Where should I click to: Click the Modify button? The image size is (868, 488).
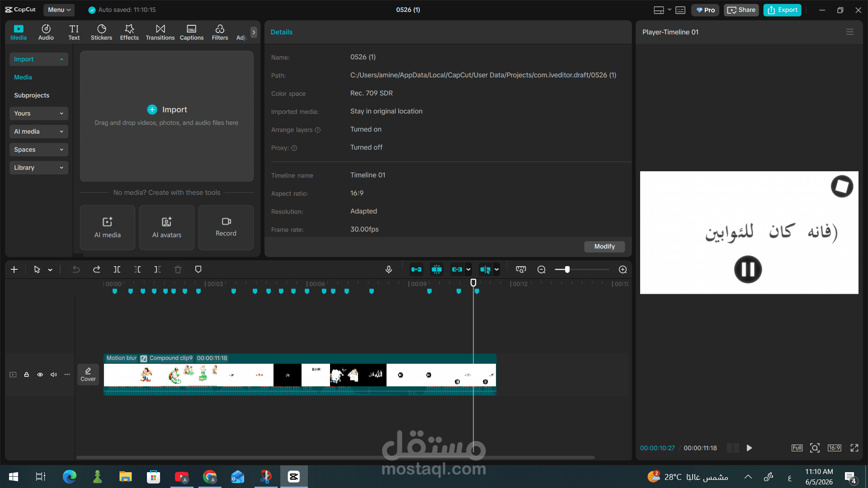pos(604,246)
